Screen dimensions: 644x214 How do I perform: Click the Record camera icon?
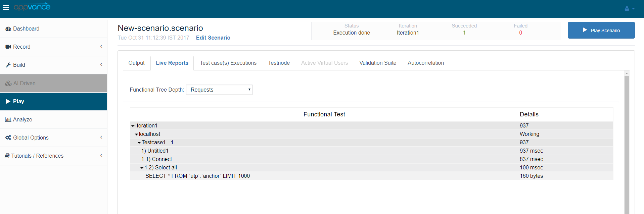click(x=8, y=47)
